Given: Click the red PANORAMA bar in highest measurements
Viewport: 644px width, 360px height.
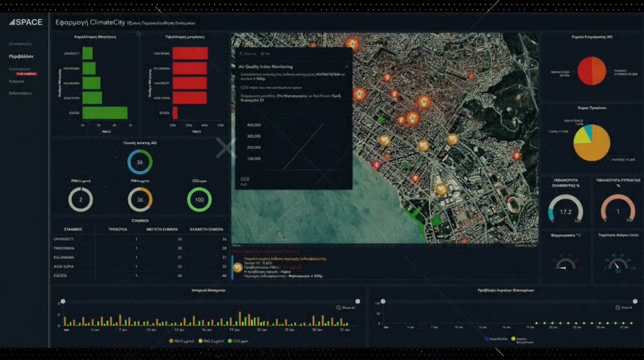Looking at the screenshot, I should pyautogui.click(x=190, y=53).
